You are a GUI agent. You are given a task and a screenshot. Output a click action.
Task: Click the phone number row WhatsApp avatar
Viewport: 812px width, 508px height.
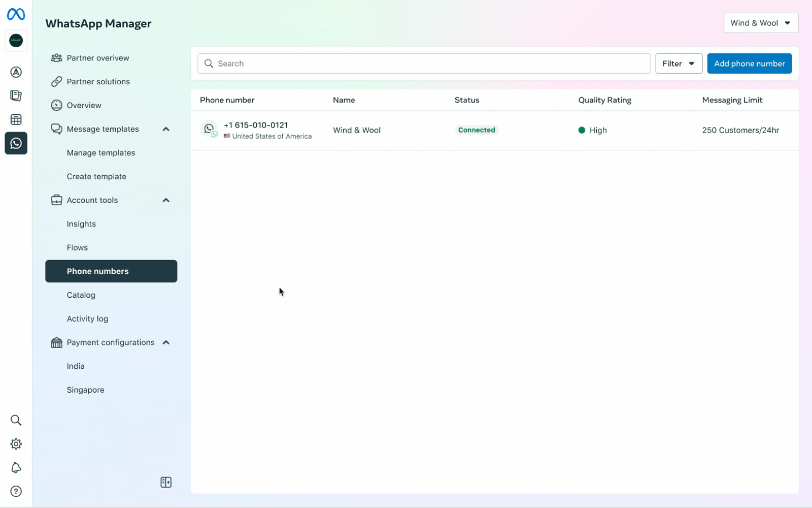click(x=209, y=129)
